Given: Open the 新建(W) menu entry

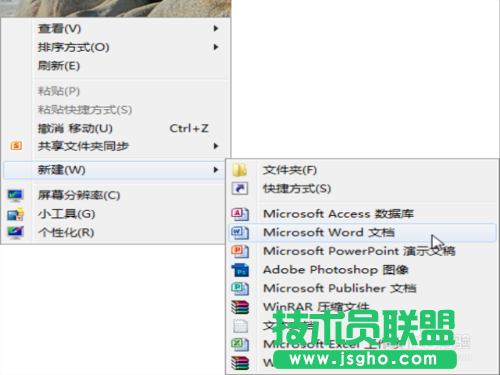Looking at the screenshot, I should click(x=114, y=170).
